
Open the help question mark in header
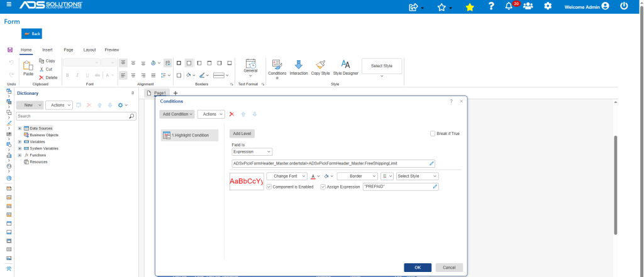[491, 6]
